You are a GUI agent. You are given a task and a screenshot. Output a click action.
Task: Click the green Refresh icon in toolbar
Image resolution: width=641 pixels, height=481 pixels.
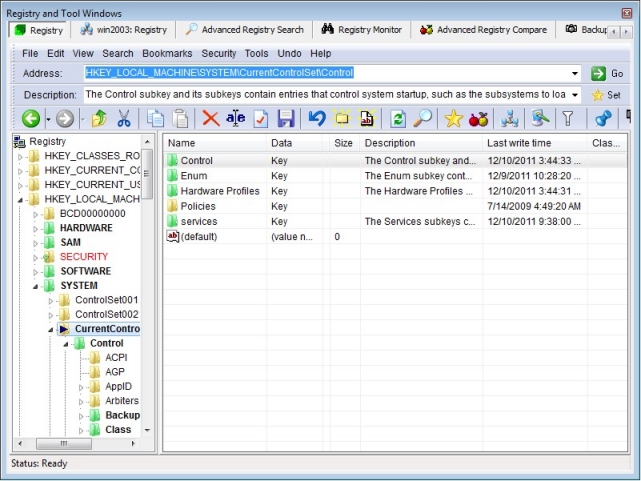[398, 119]
